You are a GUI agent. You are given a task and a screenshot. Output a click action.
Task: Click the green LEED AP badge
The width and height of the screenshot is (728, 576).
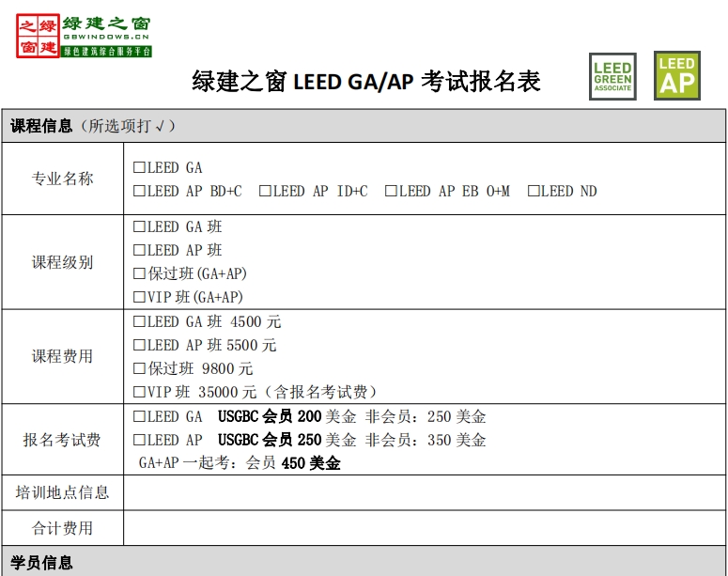tap(677, 76)
